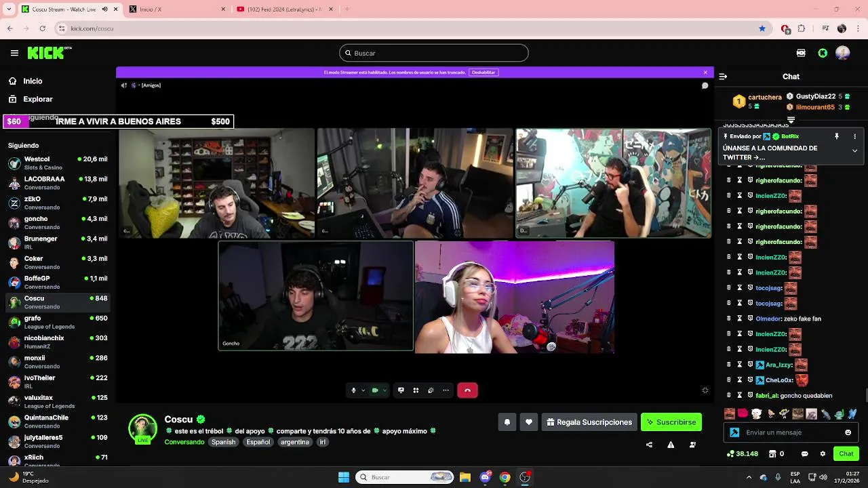Screen dimensions: 868x488
Task: Send with the green Chat button
Action: coord(846,454)
